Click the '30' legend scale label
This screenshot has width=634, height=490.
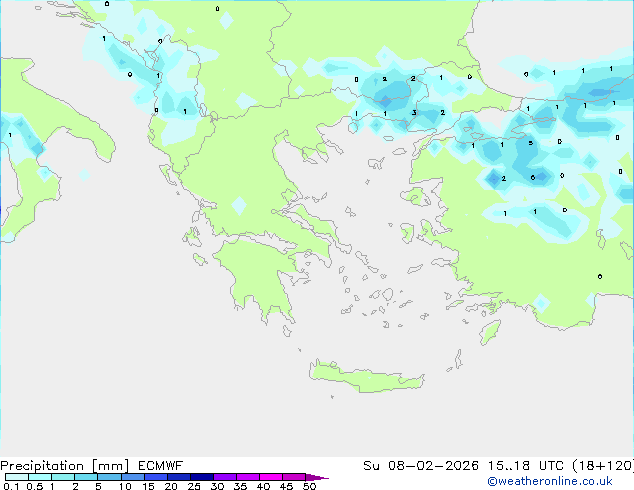pos(218,486)
